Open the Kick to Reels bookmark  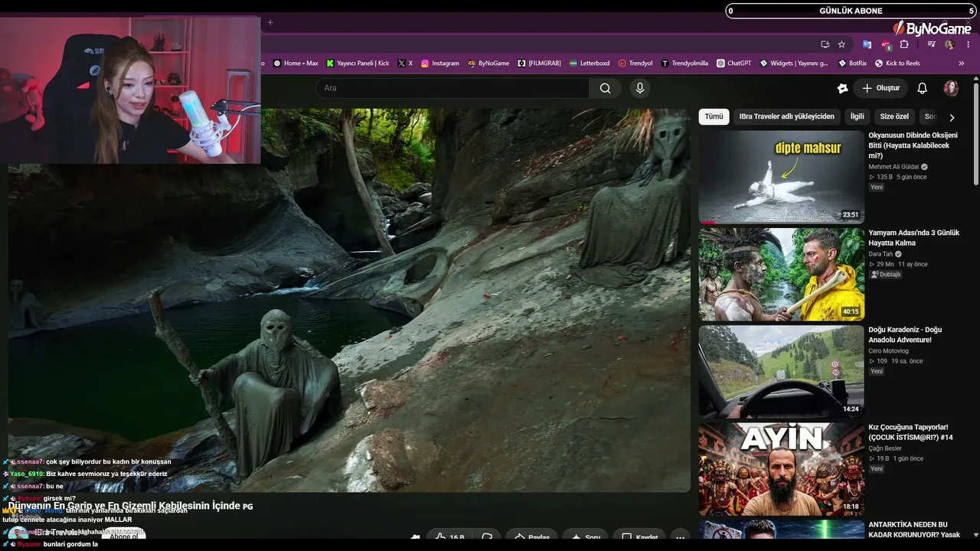coord(897,64)
